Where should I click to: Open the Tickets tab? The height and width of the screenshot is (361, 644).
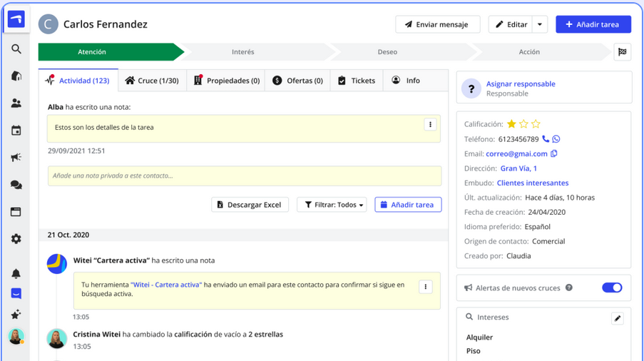[356, 81]
